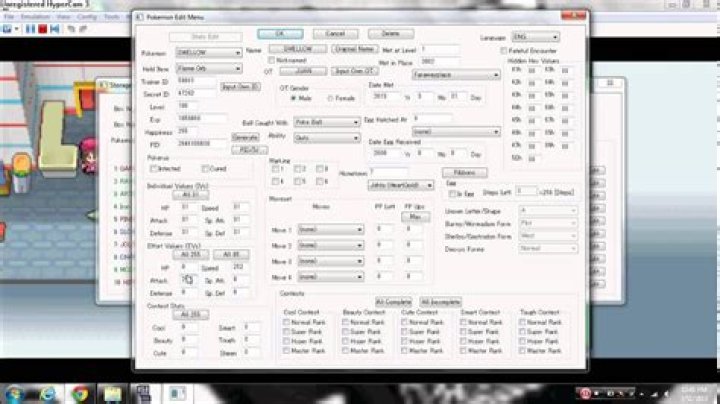Open the Windows Start menu
The image size is (720, 404).
coord(14,393)
